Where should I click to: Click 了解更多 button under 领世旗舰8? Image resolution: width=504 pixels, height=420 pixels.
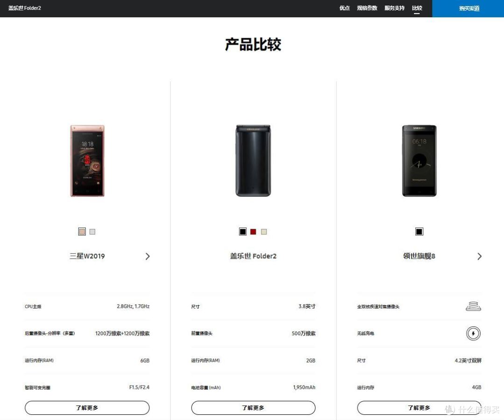point(419,408)
